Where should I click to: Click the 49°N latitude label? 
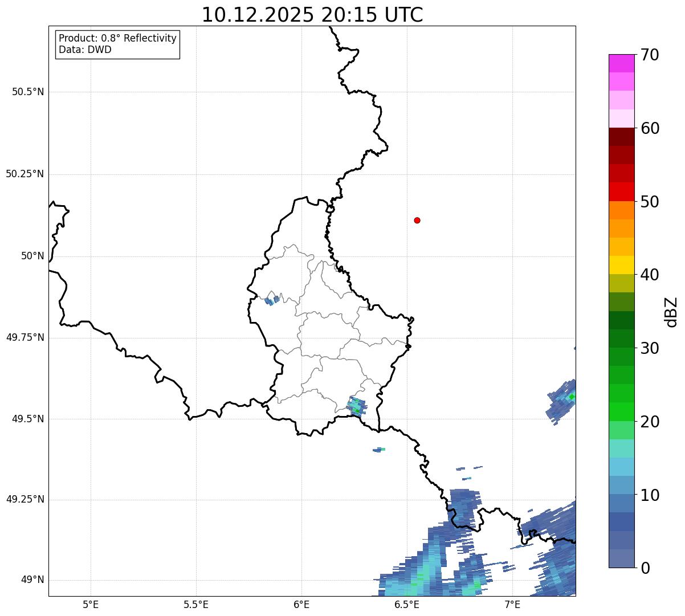(32, 580)
